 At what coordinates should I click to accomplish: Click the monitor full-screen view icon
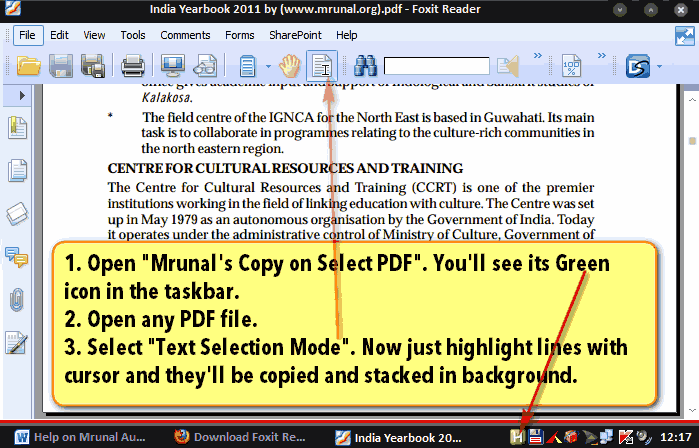(x=173, y=66)
